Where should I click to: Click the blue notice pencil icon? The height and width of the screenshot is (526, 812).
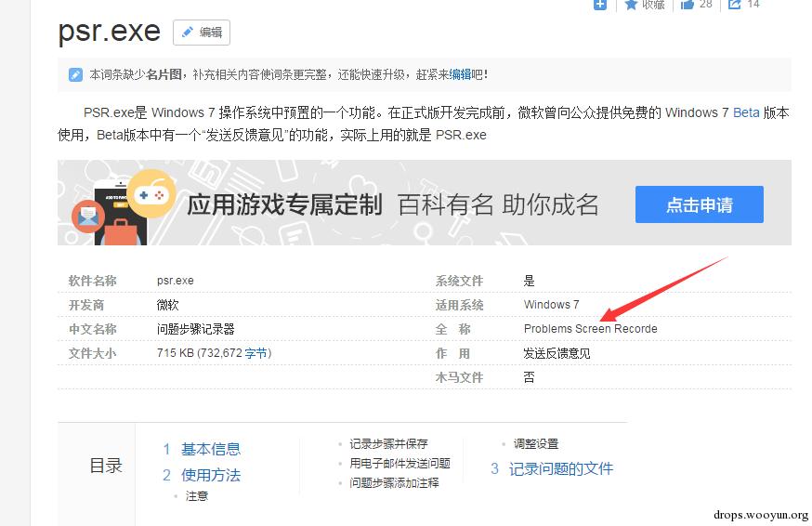click(75, 74)
